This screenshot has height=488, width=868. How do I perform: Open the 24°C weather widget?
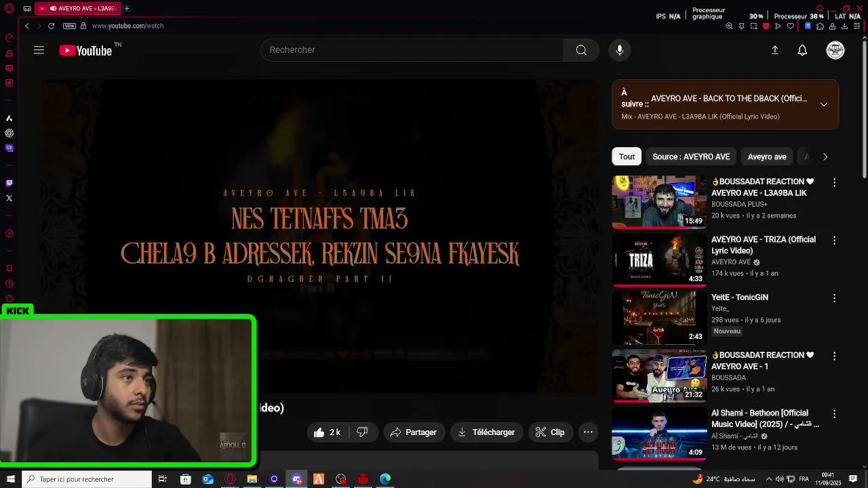point(724,479)
